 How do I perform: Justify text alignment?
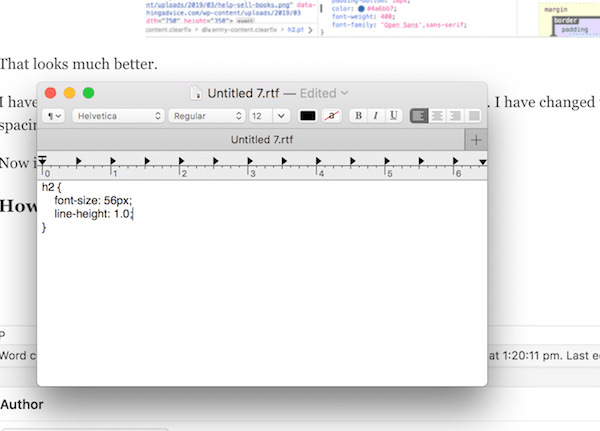click(x=474, y=116)
